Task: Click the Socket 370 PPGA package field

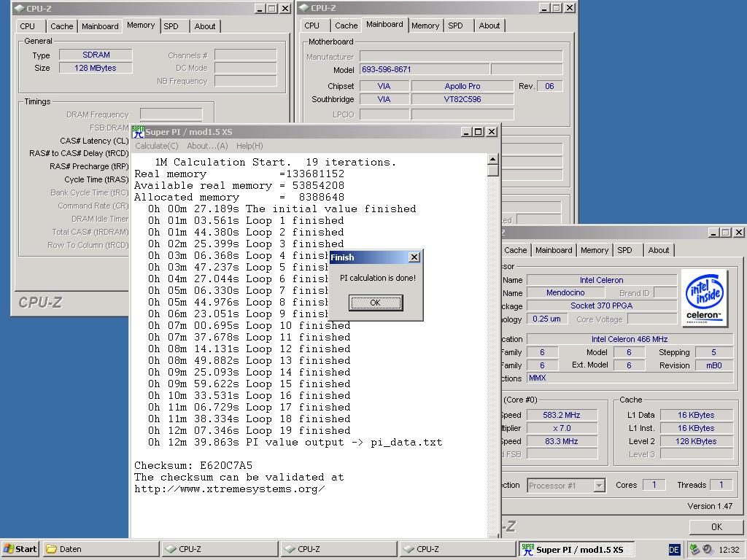Action: point(602,306)
